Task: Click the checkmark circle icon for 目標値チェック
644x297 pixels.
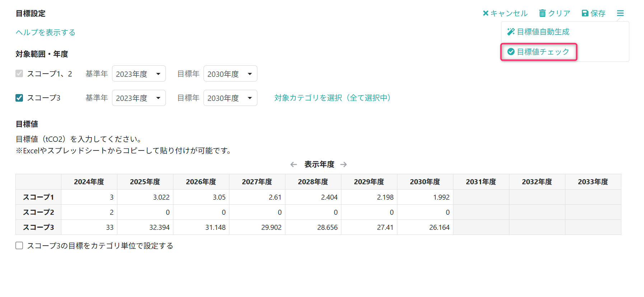Action: (x=511, y=52)
